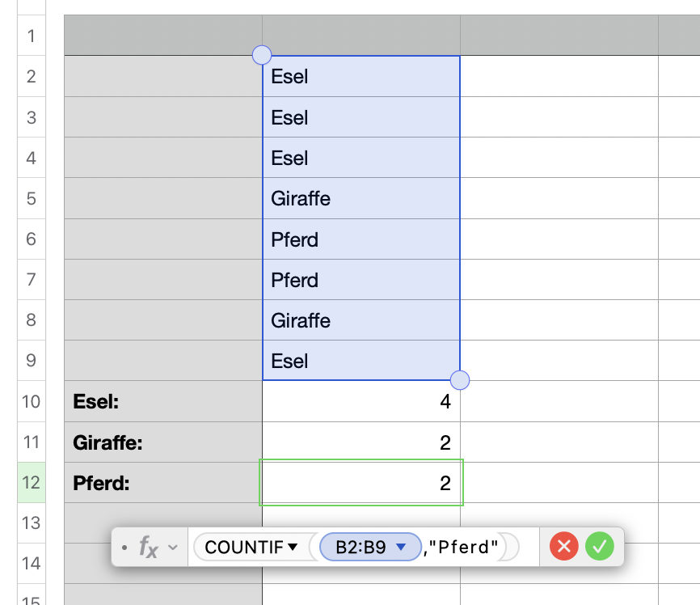700x605 pixels.
Task: Click the fx function icon
Action: 148,548
